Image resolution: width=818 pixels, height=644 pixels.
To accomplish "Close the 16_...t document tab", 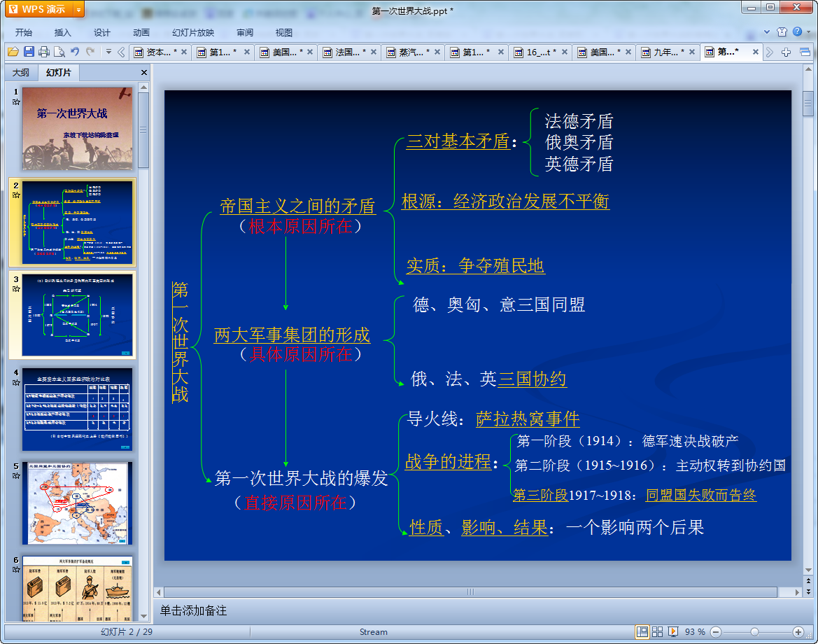I will point(565,52).
